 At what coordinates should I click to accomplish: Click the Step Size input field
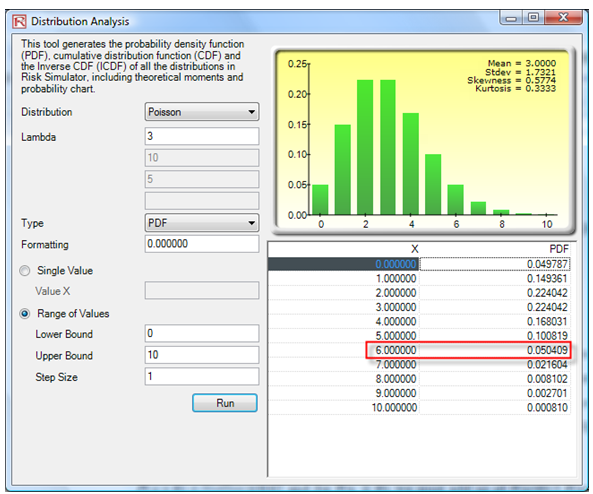click(202, 377)
